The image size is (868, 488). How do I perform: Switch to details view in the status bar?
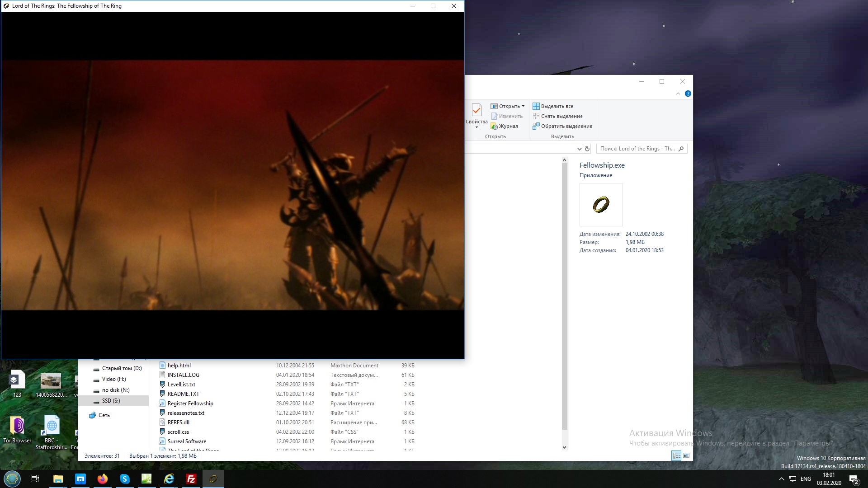[676, 455]
